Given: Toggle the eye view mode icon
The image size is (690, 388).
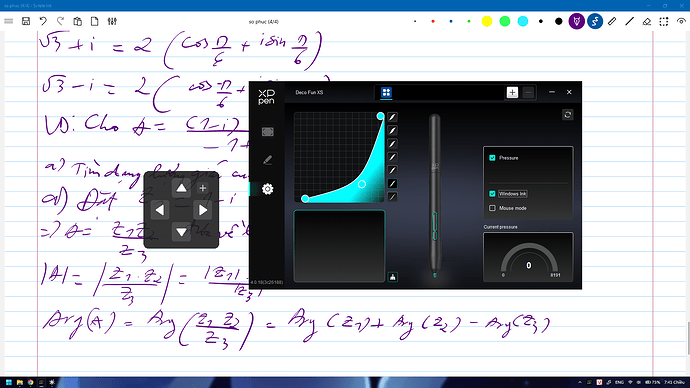Looking at the screenshot, I should (x=681, y=21).
